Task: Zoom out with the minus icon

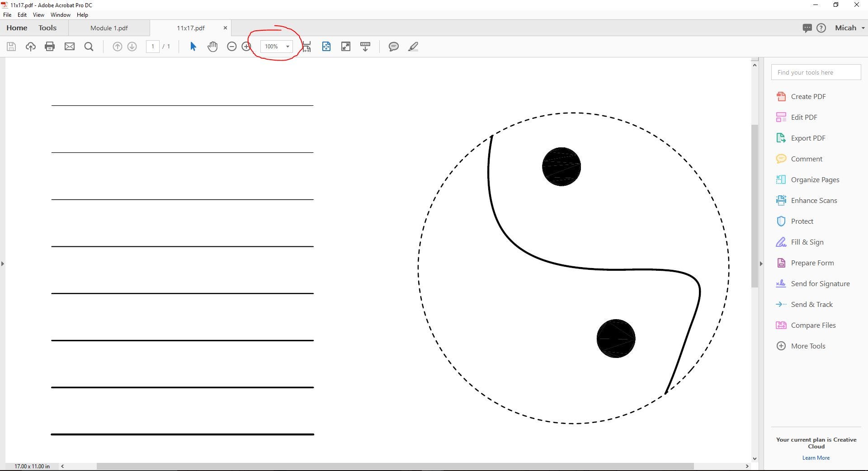Action: pos(232,47)
